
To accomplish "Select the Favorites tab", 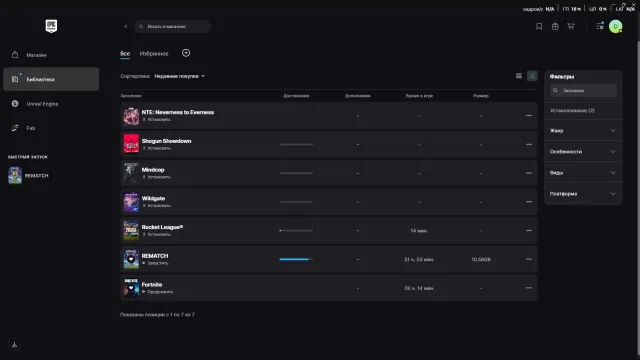I will (x=154, y=53).
